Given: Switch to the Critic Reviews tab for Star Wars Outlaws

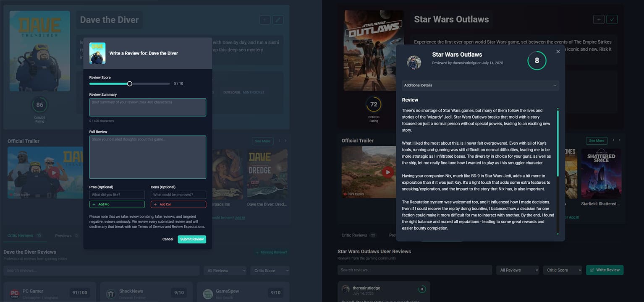Looking at the screenshot, I should coord(359,235).
